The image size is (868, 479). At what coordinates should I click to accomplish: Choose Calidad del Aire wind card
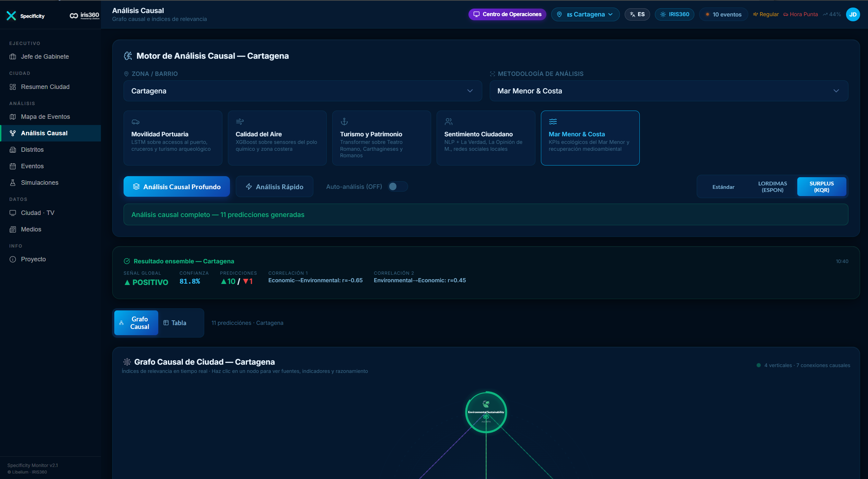coord(277,138)
